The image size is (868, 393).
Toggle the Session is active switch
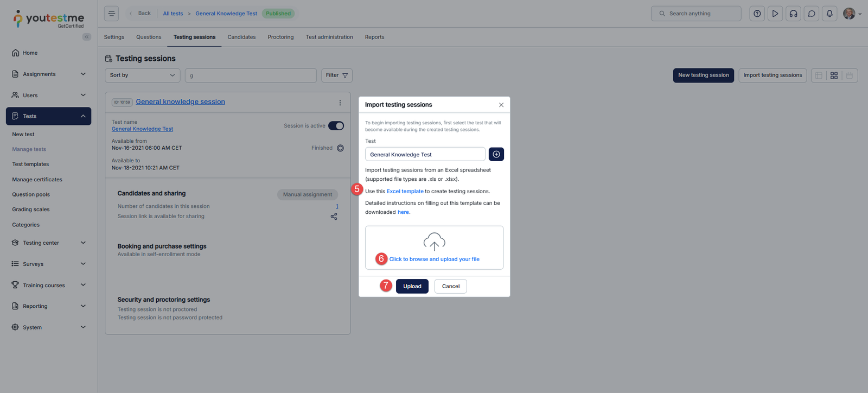[x=336, y=126]
